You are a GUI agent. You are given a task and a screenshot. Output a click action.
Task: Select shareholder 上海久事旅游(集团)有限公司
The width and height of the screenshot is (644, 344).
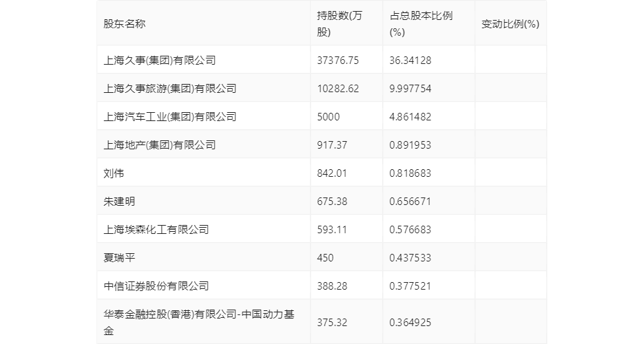(x=170, y=89)
